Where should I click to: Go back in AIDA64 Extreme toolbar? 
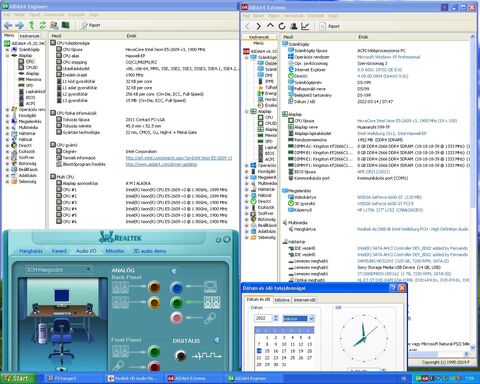pyautogui.click(x=247, y=26)
